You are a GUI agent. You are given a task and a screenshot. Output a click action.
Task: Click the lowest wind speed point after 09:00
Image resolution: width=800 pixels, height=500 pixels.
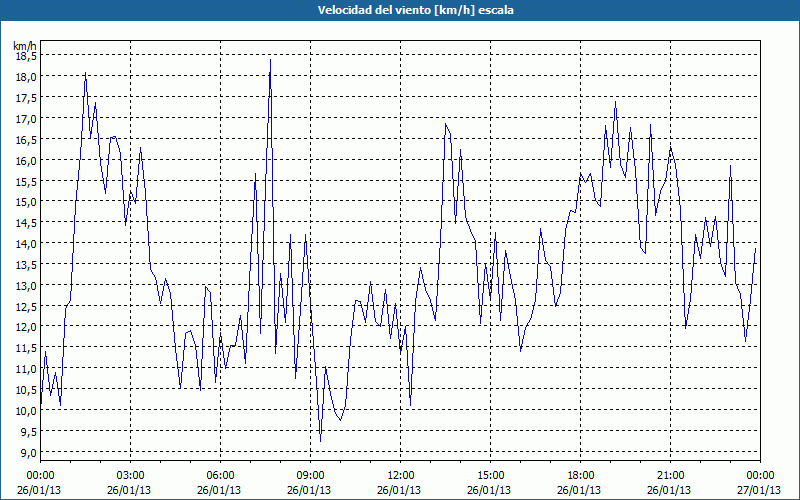[x=320, y=441]
